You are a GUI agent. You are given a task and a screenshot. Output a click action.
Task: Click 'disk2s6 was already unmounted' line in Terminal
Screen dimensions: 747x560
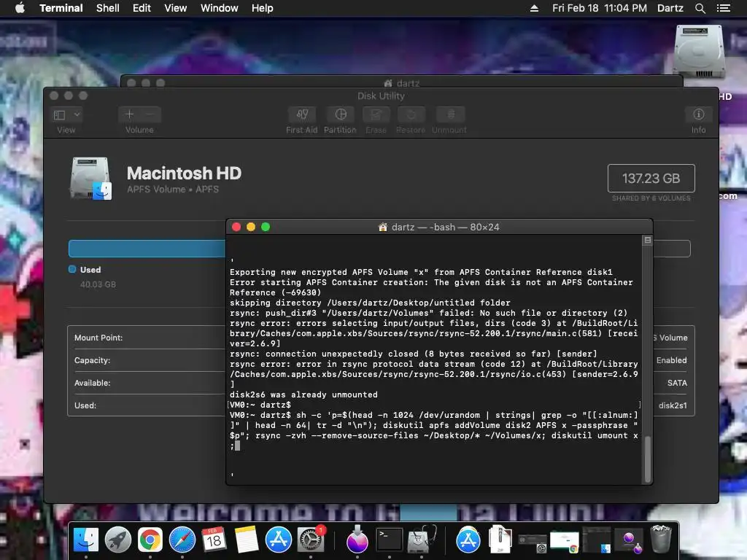303,394
